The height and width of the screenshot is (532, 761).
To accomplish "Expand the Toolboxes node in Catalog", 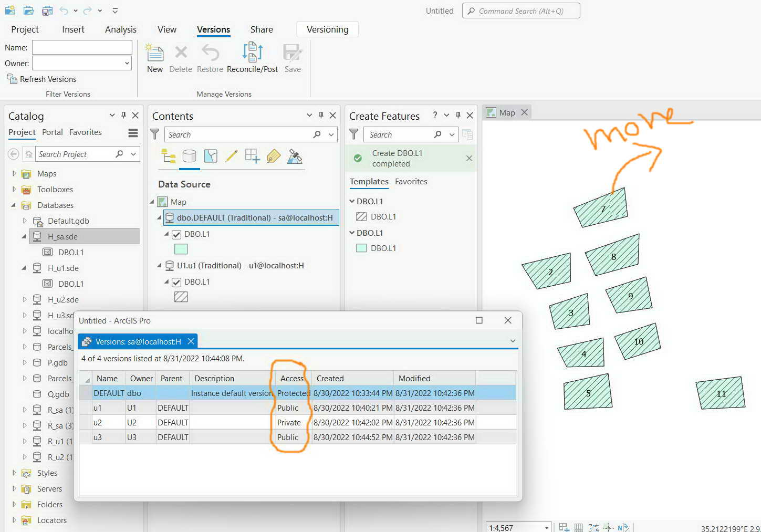I will (14, 189).
